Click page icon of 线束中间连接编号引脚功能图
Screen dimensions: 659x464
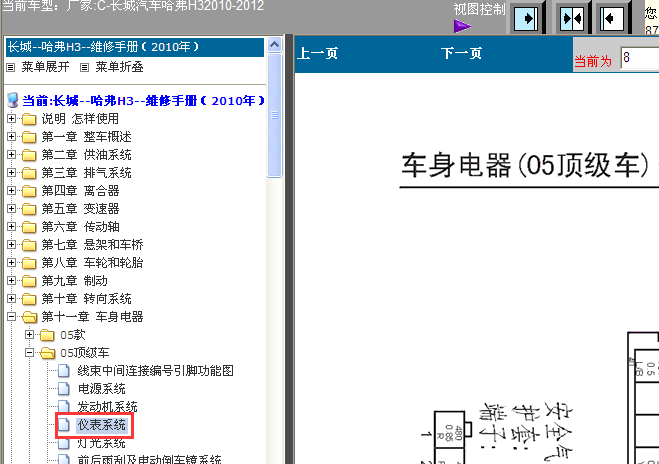tap(64, 371)
